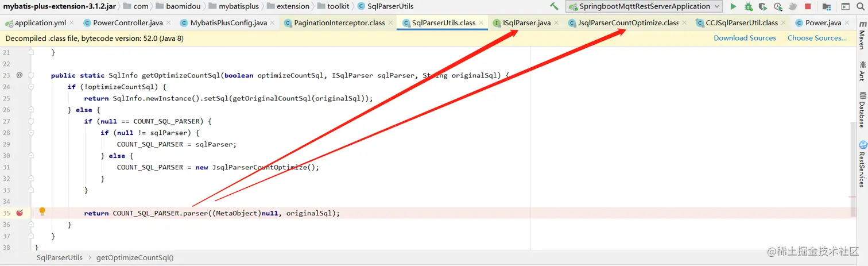Show intention actions light bulb line 35
Screen dimensions: 868x266
42,211
